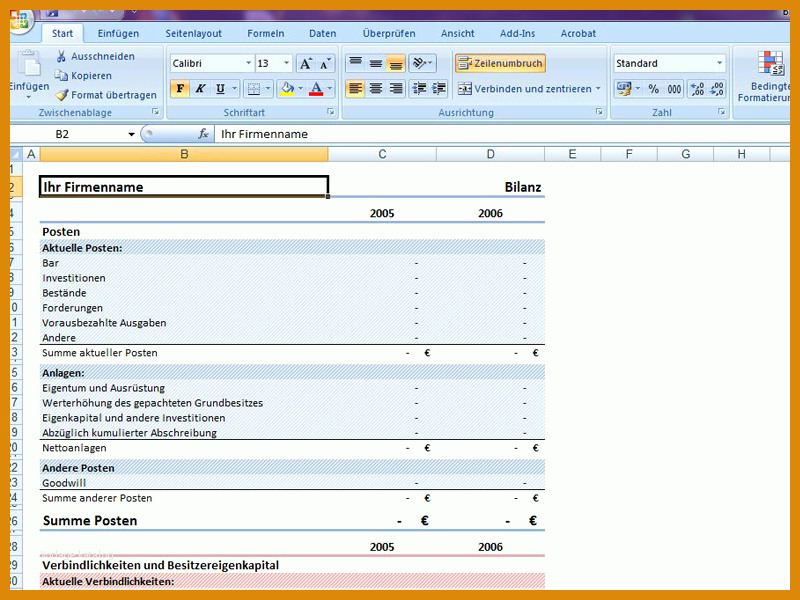Open the font size 13 dropdown

click(x=287, y=63)
